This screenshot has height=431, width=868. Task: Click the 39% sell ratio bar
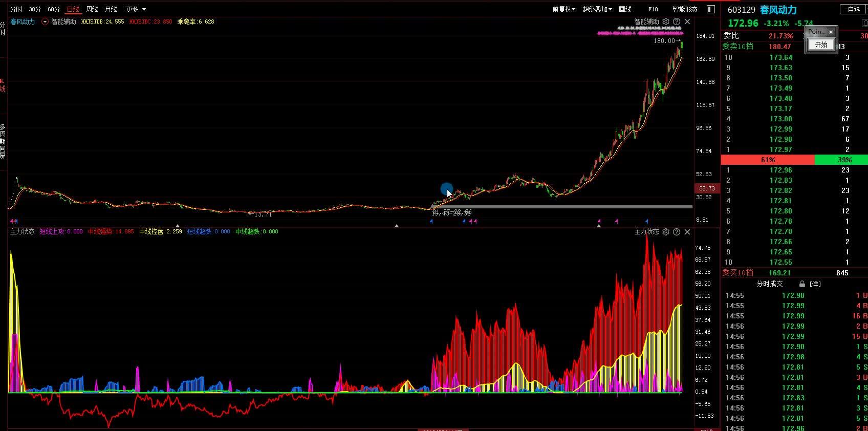tap(841, 160)
